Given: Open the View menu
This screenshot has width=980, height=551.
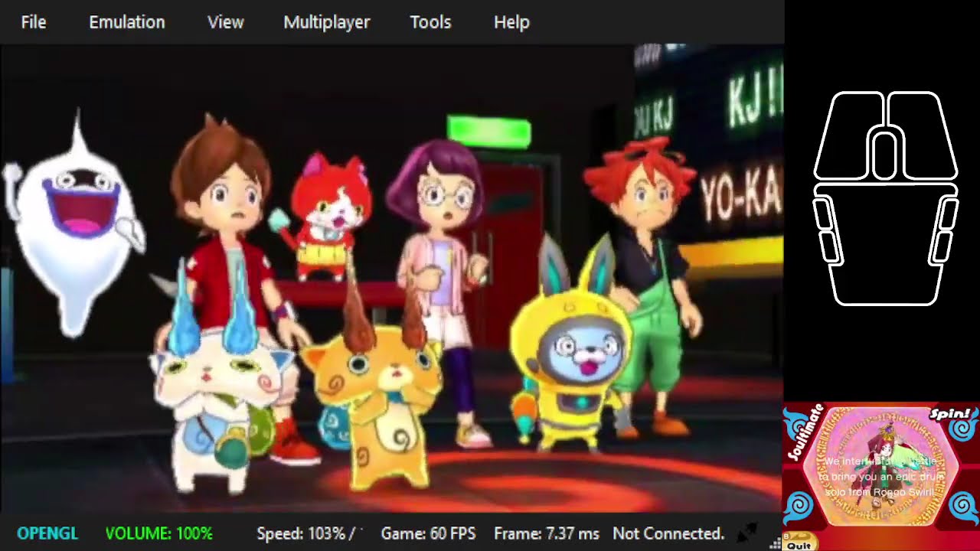Looking at the screenshot, I should (x=226, y=22).
